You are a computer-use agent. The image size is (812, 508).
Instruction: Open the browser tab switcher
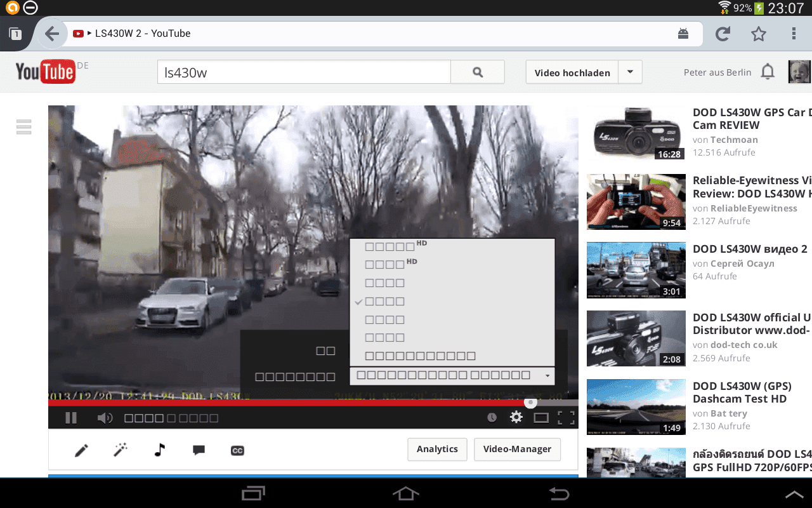tap(15, 34)
